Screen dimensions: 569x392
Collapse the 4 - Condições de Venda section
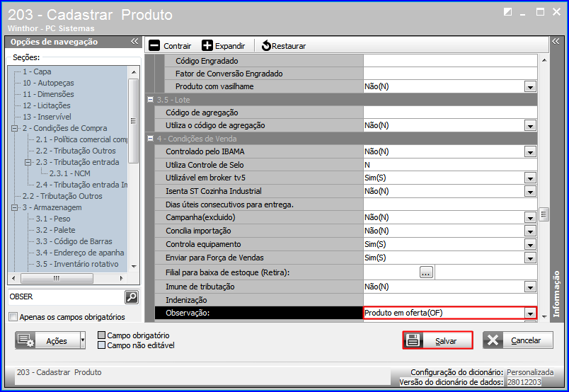[150, 138]
